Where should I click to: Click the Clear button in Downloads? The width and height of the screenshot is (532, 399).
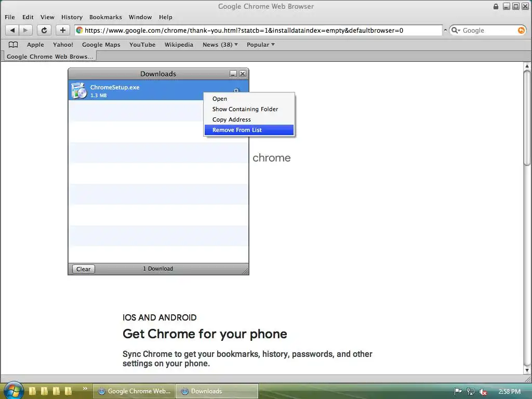[x=84, y=269]
